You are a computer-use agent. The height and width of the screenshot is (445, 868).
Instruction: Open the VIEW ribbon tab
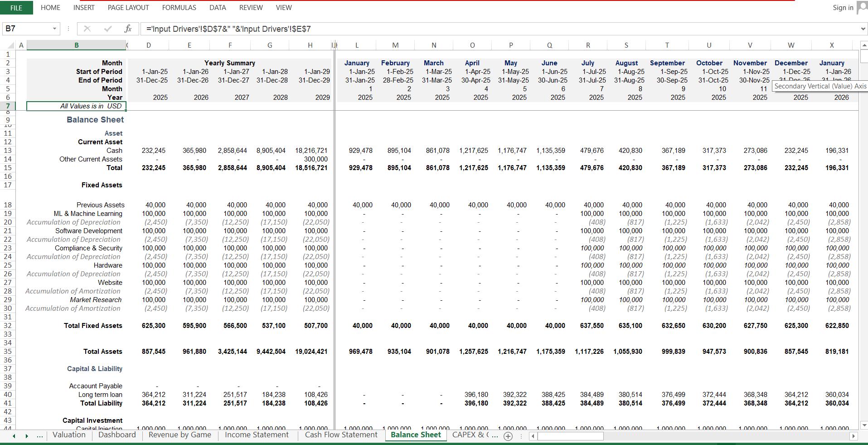[284, 8]
